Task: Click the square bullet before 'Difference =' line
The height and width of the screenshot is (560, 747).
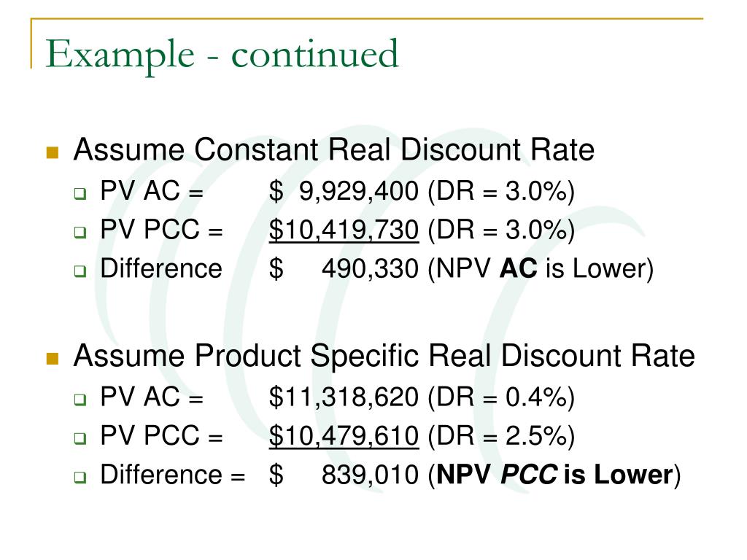Action: coord(80,477)
